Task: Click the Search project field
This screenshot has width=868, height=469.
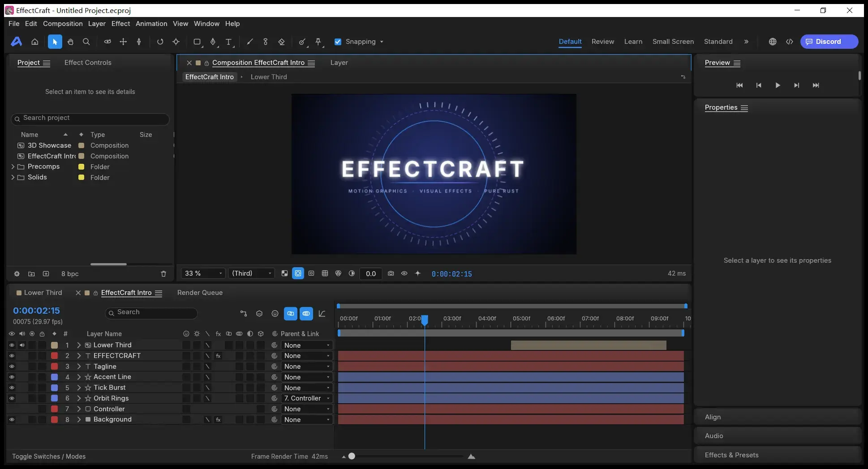Action: [90, 119]
